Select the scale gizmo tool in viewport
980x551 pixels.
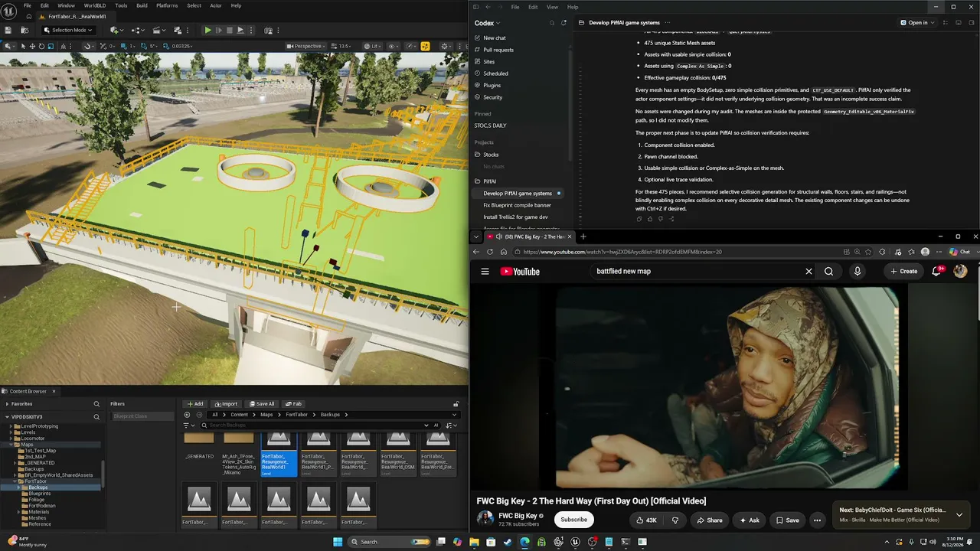[51, 46]
